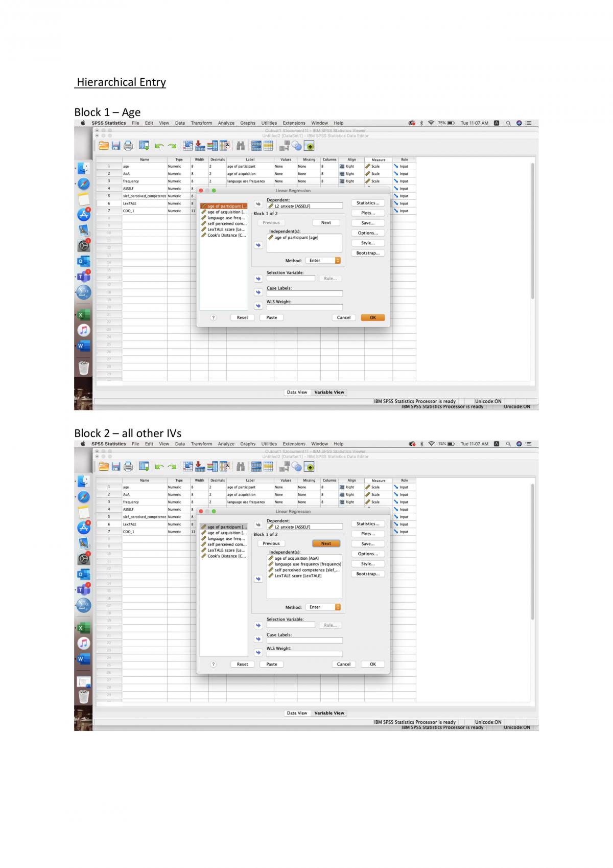Click 'COO_1' name cell in Block 2 screenshot
This screenshot has width=613, height=868.
point(145,532)
